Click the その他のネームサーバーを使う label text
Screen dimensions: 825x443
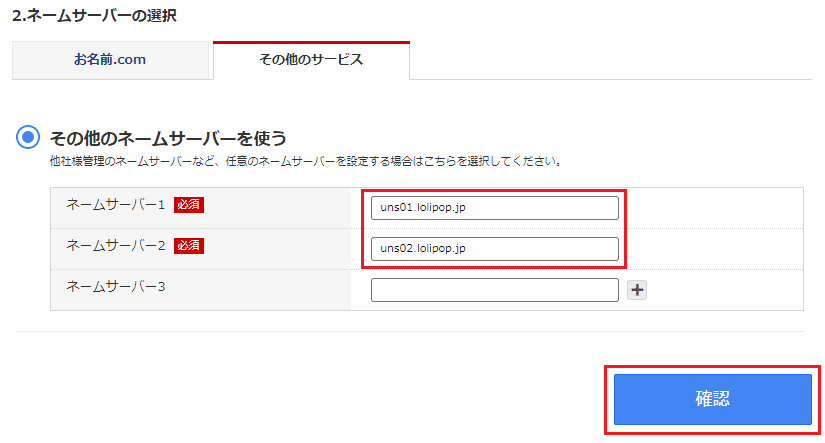pyautogui.click(x=168, y=138)
